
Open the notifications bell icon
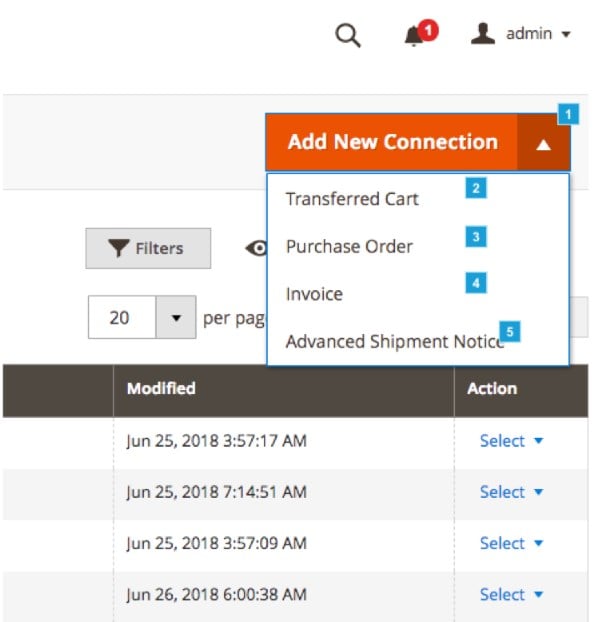pos(414,36)
